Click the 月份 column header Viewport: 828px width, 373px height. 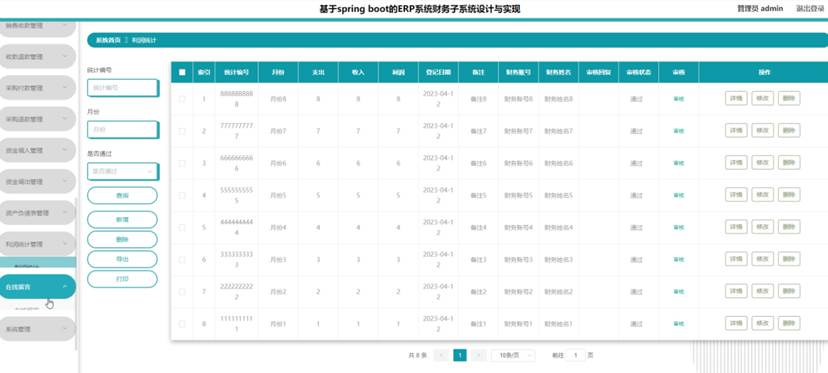point(278,72)
